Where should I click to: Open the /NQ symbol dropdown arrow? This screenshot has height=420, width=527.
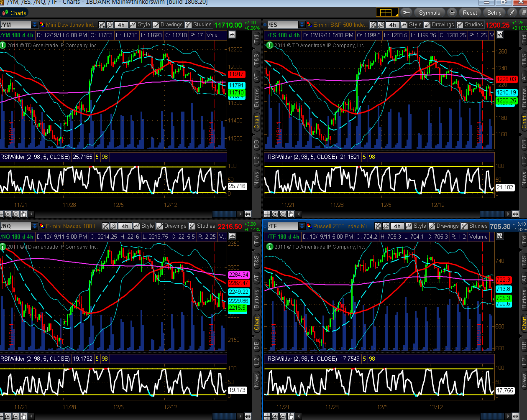pyautogui.click(x=35, y=226)
